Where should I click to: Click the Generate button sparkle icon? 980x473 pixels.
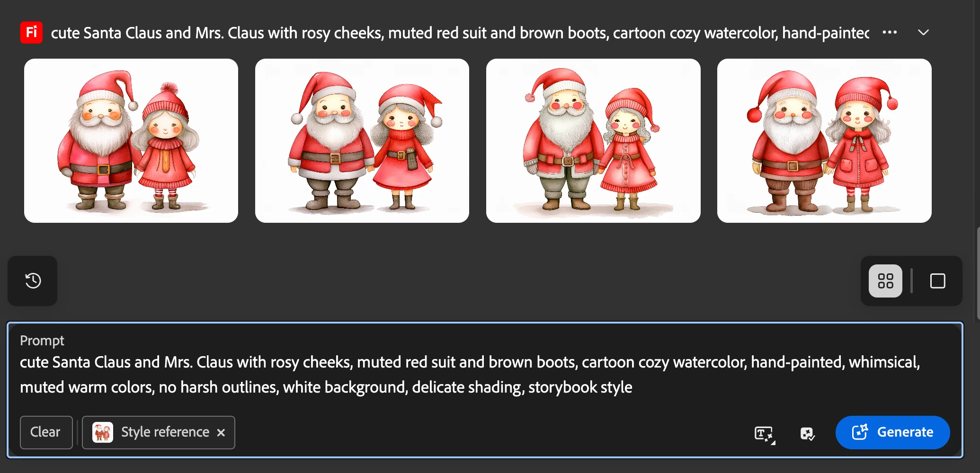click(x=860, y=432)
